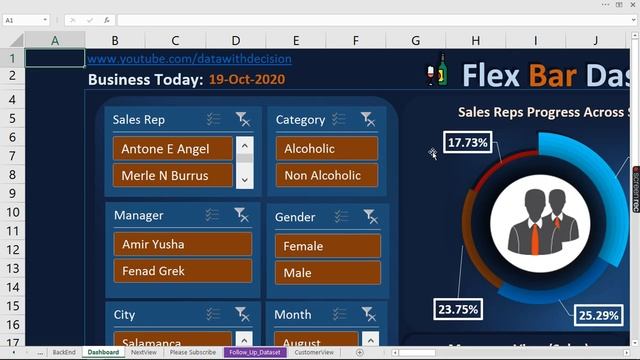Add a new sheet with plus icon

pos(360,352)
